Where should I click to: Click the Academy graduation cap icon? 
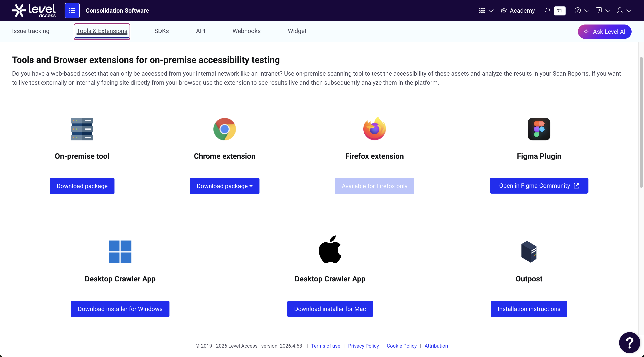504,11
